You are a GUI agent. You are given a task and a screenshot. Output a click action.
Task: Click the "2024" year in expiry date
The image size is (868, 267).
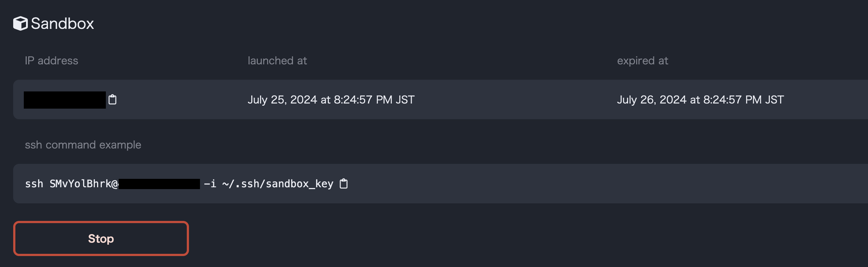coord(673,99)
